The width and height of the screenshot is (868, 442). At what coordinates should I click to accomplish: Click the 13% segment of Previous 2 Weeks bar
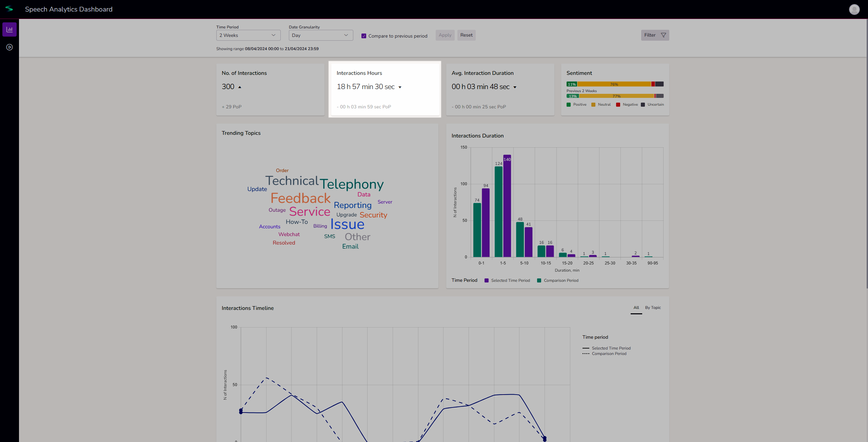click(x=573, y=96)
